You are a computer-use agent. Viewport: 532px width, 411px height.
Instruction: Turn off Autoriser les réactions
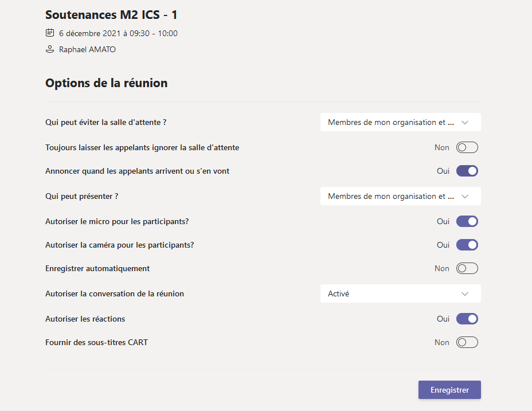[467, 319]
